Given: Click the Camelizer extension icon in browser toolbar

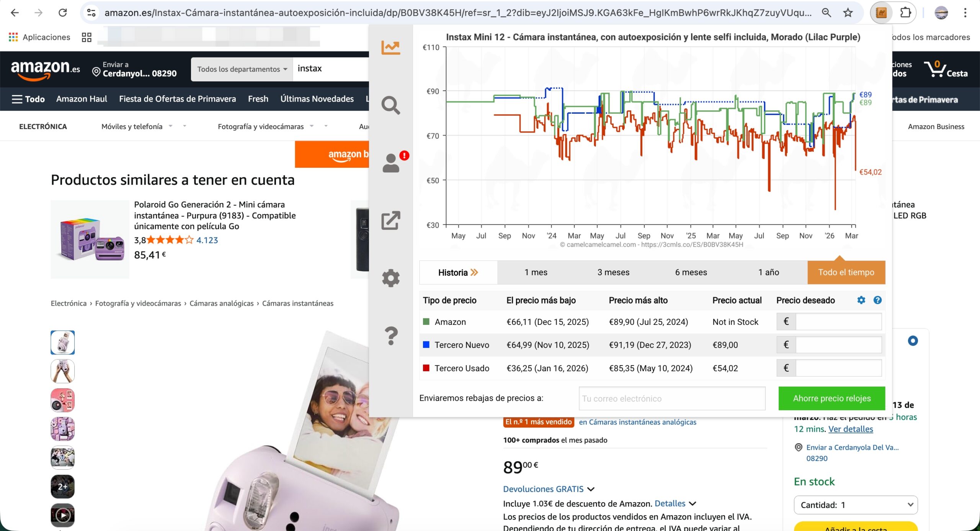Looking at the screenshot, I should [x=880, y=12].
